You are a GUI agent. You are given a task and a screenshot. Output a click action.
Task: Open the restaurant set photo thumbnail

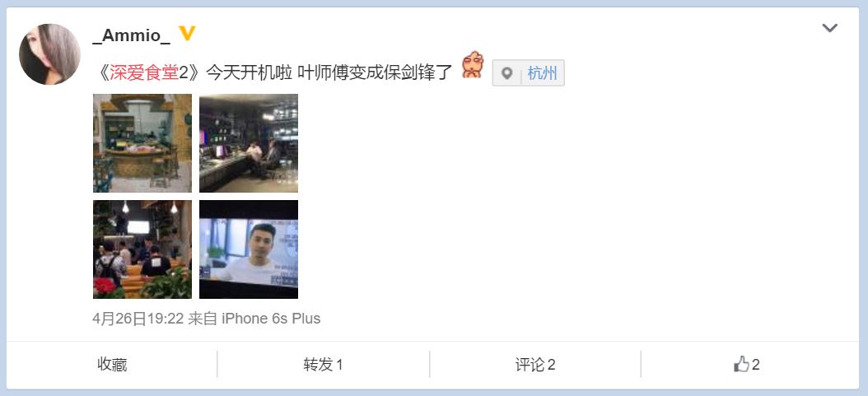142,143
